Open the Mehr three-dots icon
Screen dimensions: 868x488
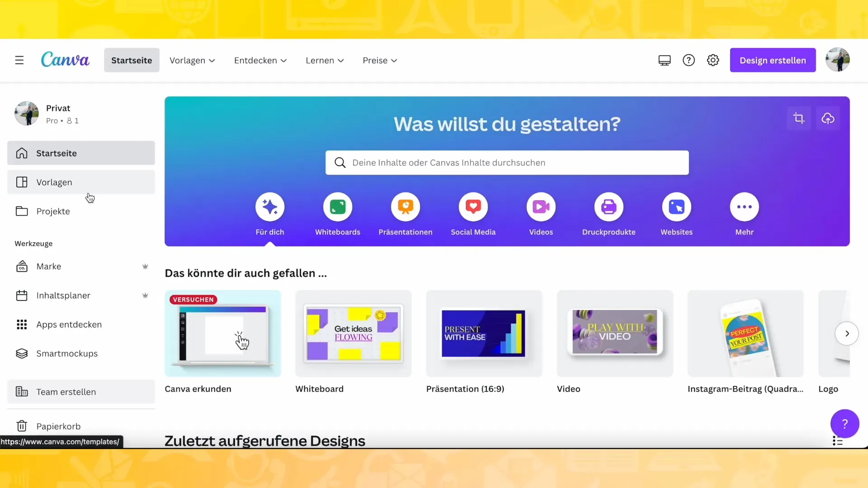point(745,207)
